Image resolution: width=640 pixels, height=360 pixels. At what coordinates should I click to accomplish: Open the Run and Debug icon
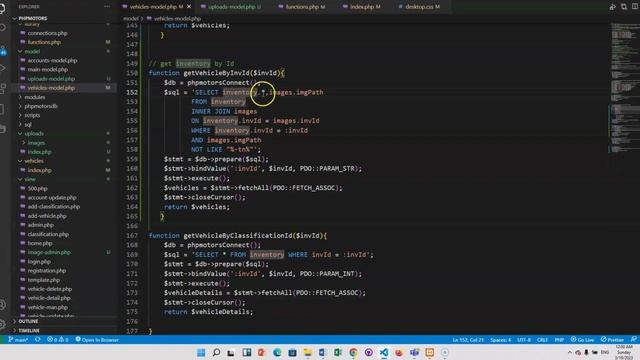pyautogui.click(x=2, y=68)
